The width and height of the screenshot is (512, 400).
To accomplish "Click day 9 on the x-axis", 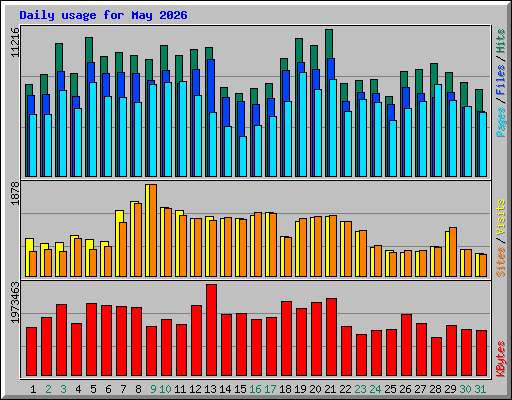I will [153, 389].
